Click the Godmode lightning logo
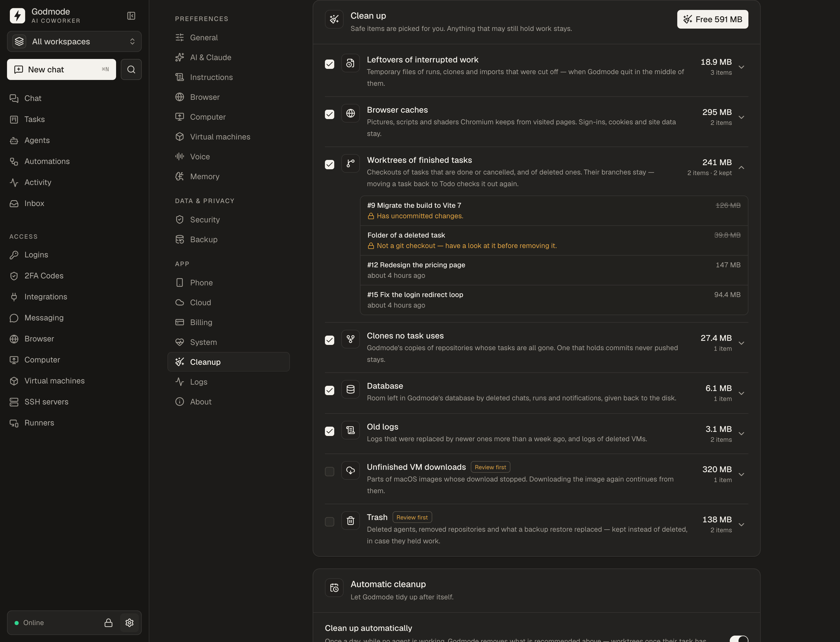Image resolution: width=840 pixels, height=642 pixels. [17, 16]
